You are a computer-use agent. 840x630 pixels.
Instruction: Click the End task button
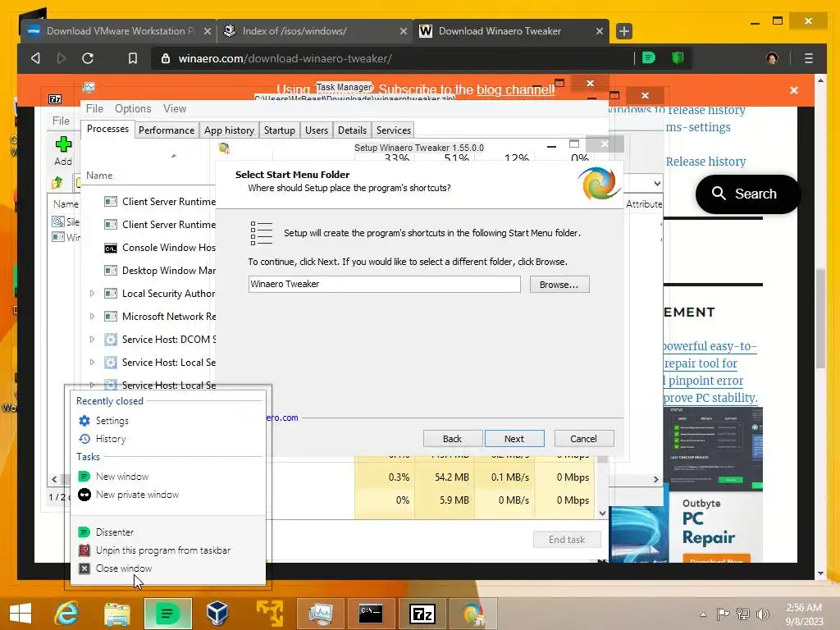[x=567, y=540]
